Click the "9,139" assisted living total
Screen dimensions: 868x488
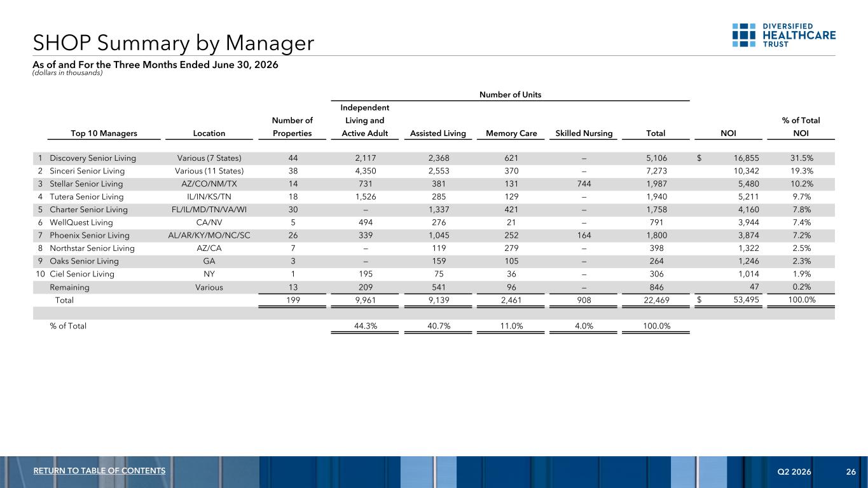pos(439,300)
